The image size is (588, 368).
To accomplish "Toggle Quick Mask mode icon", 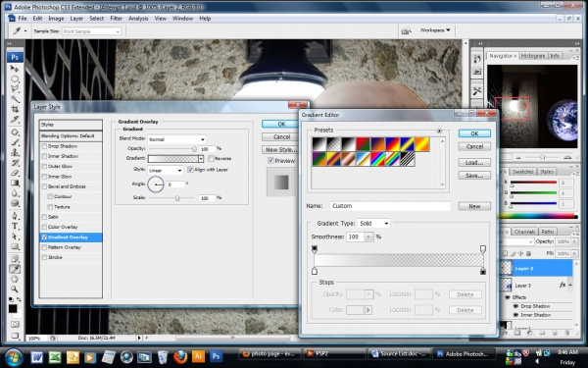I will tap(15, 324).
